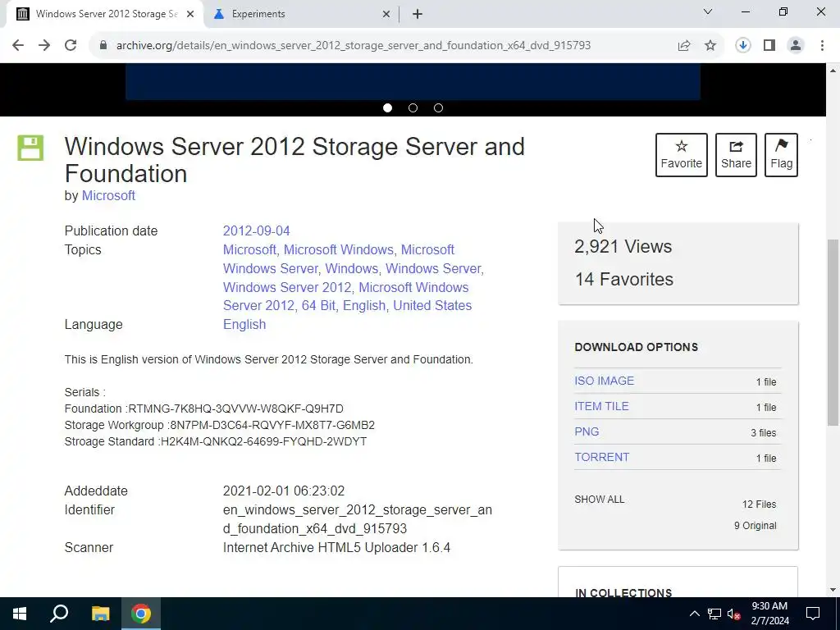Switch to the Experiments tab
Screen dimensions: 840x630
[302, 15]
